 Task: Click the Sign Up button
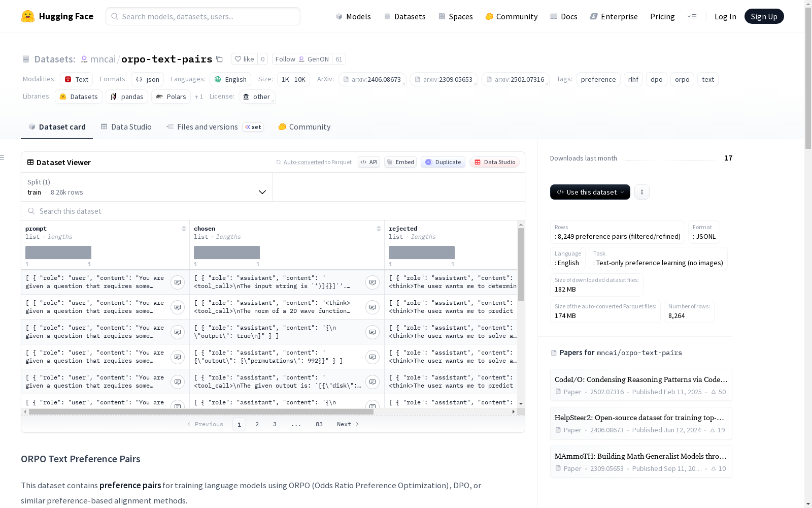764,16
